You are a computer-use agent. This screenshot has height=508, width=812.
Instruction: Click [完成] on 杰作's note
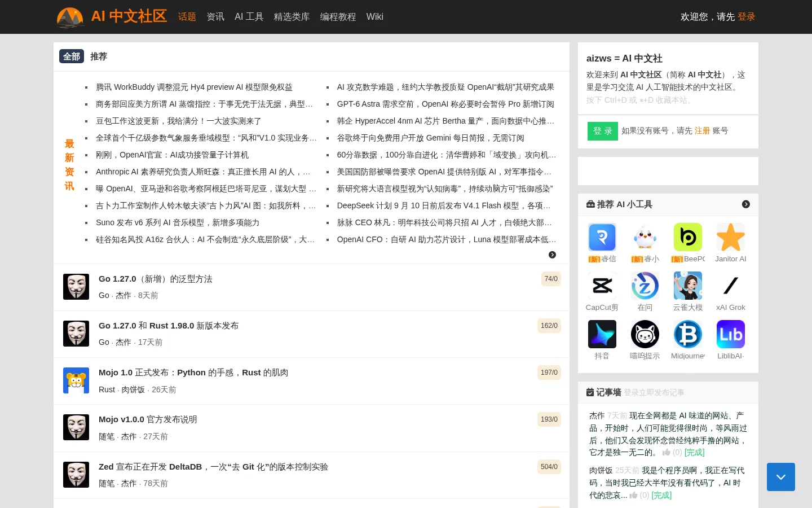pos(695,453)
